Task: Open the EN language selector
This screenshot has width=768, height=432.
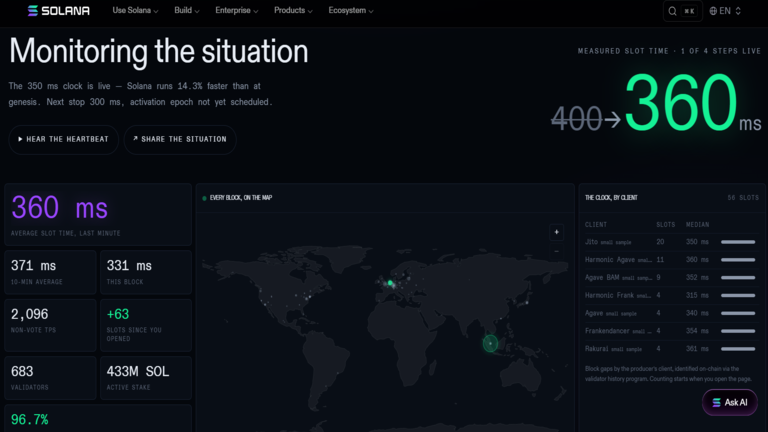Action: (x=725, y=11)
